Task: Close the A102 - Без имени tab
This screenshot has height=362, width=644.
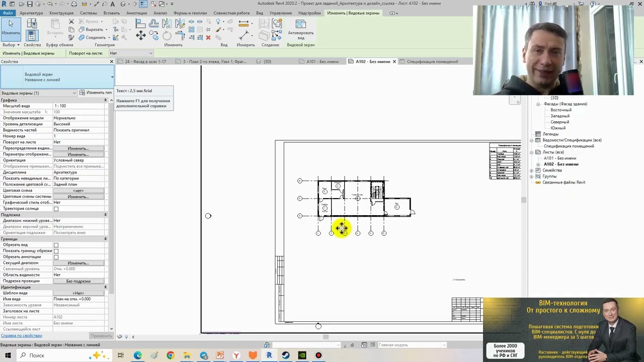Action: point(394,61)
